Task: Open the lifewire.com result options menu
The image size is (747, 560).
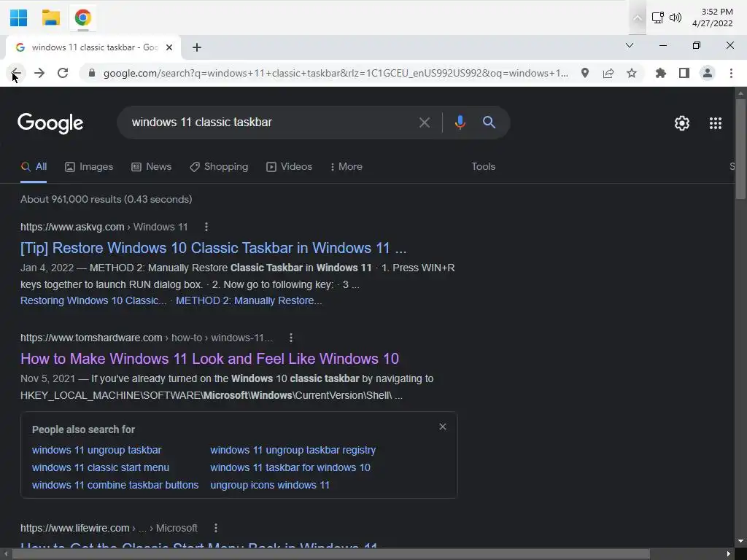Action: 216,528
